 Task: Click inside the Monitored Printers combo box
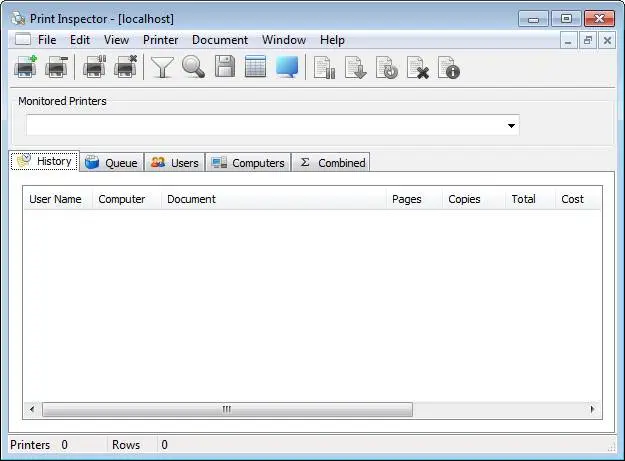[273, 125]
